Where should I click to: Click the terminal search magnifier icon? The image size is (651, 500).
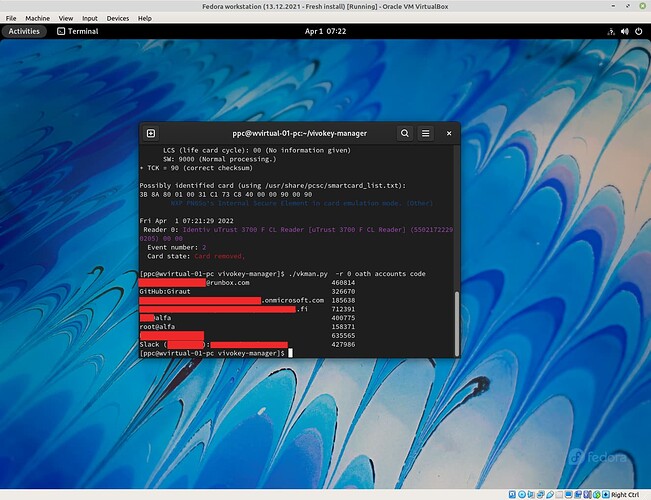405,133
